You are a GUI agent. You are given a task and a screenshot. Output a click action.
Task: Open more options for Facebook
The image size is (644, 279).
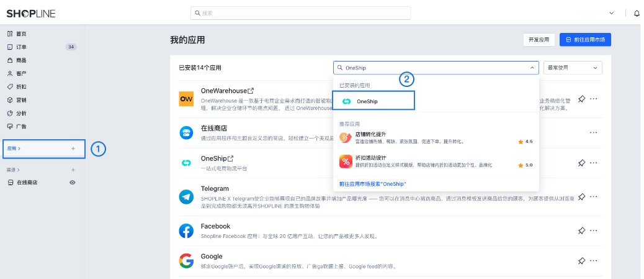[x=594, y=231]
